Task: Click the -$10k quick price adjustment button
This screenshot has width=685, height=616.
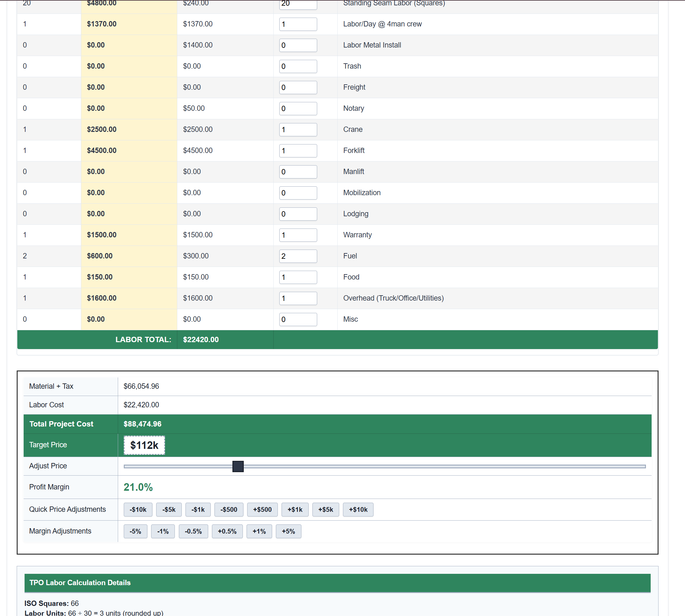Action: click(x=138, y=509)
